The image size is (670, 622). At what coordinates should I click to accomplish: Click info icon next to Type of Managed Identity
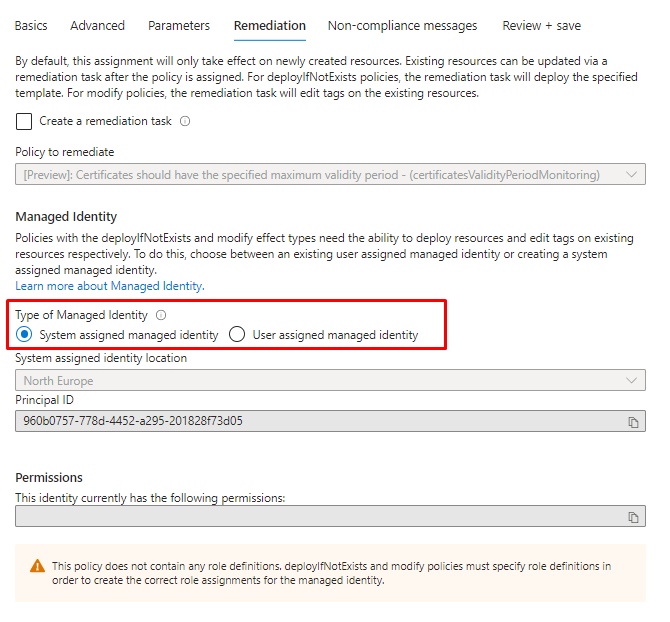pos(161,315)
